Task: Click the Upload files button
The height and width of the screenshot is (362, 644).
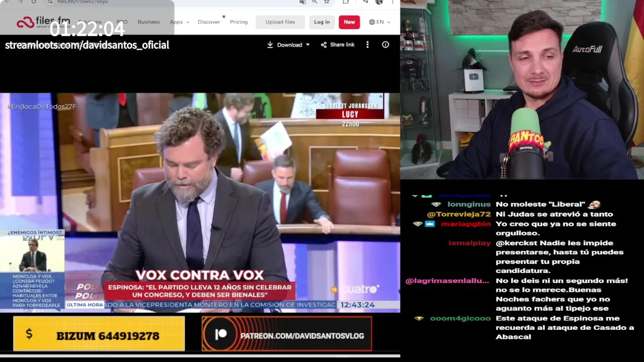Action: click(280, 22)
